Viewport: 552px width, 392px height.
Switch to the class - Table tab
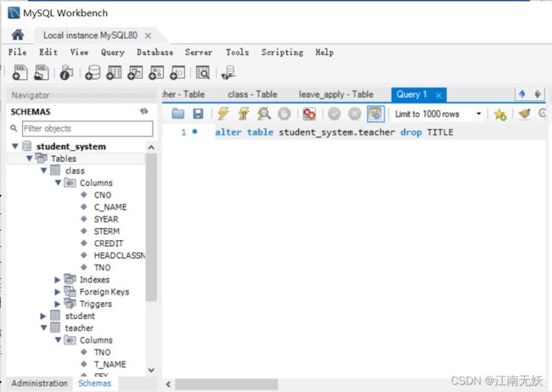click(252, 94)
